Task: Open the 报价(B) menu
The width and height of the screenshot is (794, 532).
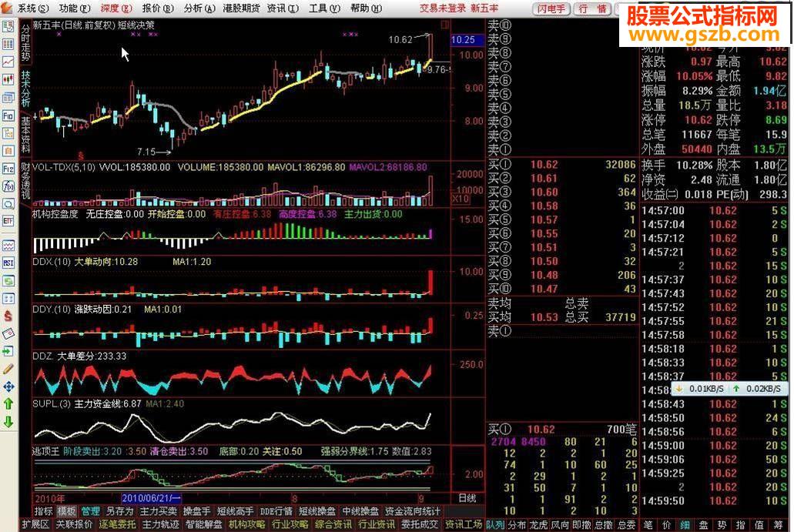Action: pos(157,8)
